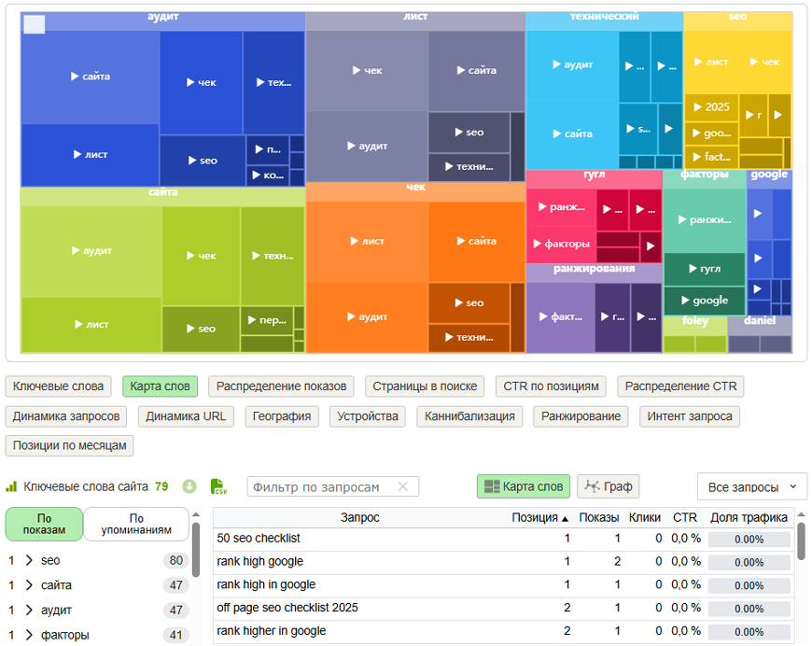
Task: Enable the По показам view
Action: pos(45,527)
